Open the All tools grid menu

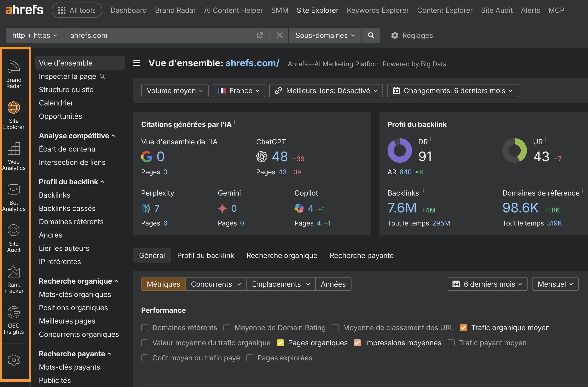tap(77, 10)
